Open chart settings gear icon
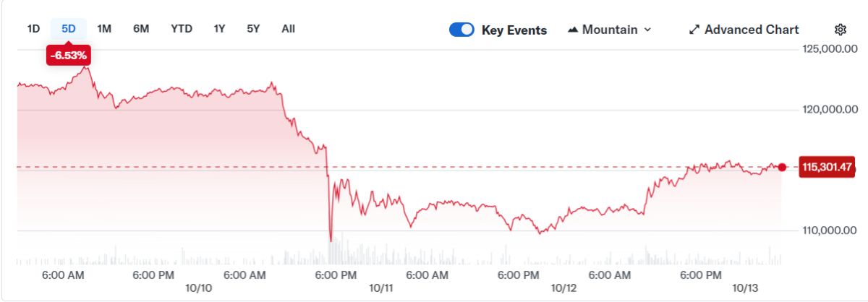The width and height of the screenshot is (868, 302). [x=840, y=30]
